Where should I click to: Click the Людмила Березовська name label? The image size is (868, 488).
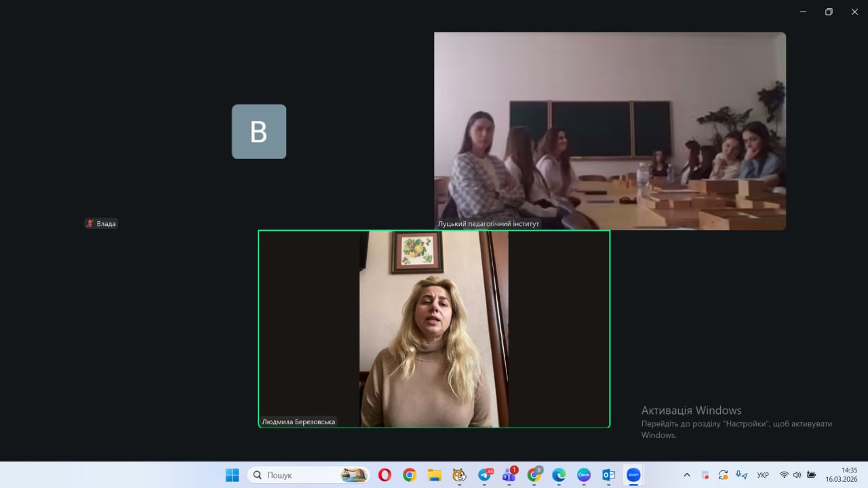coord(298,421)
